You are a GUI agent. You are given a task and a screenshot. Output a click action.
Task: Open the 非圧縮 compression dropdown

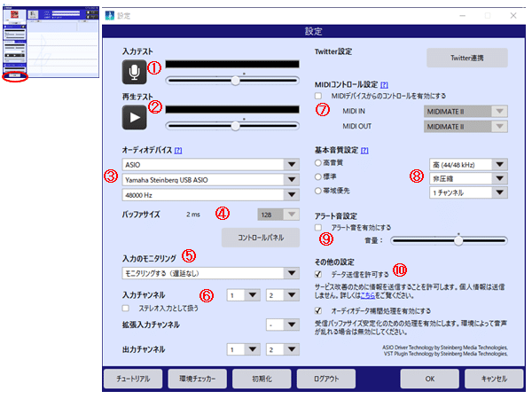[468, 178]
